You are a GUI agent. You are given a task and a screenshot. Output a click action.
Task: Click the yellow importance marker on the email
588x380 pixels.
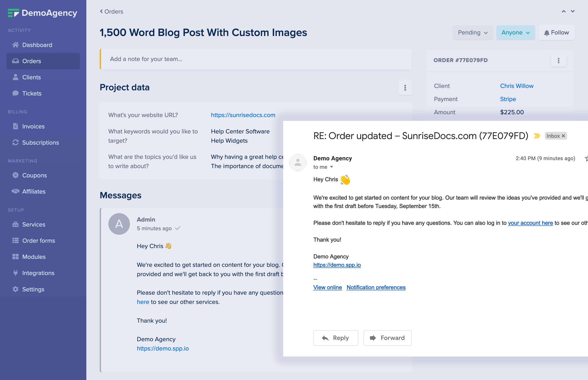536,136
